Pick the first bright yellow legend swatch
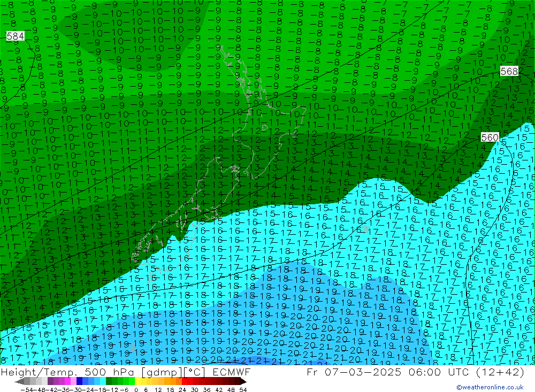535x392 pixels. [x=137, y=382]
